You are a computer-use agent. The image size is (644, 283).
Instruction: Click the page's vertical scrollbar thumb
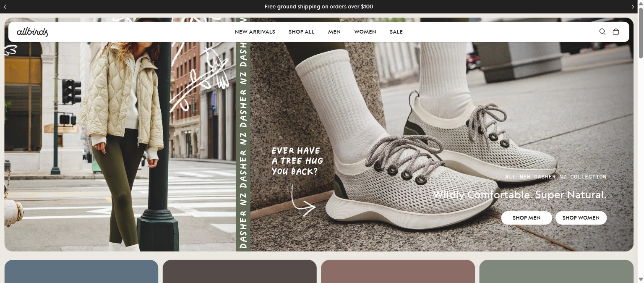coord(641,34)
